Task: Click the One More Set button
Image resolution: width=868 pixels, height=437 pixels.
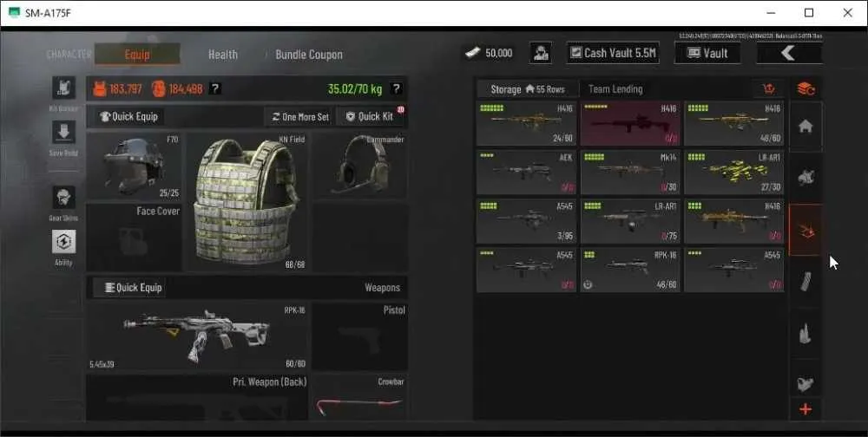Action: tap(300, 117)
